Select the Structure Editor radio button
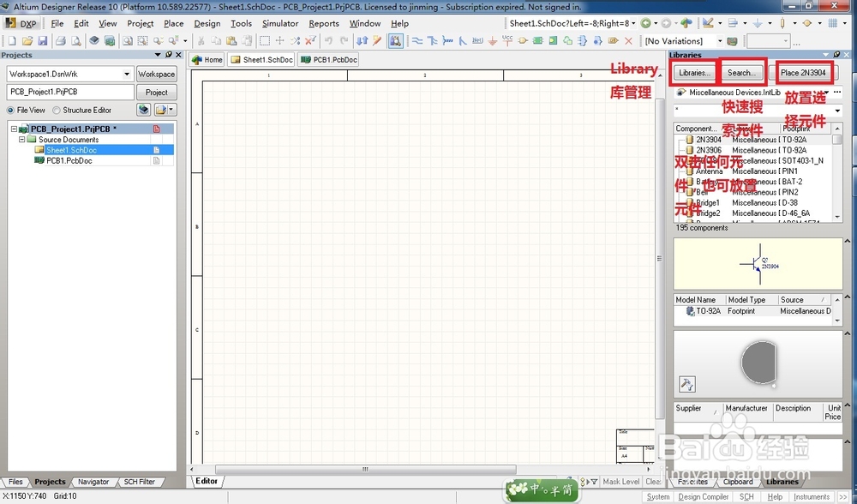Image resolution: width=857 pixels, height=504 pixels. (57, 110)
